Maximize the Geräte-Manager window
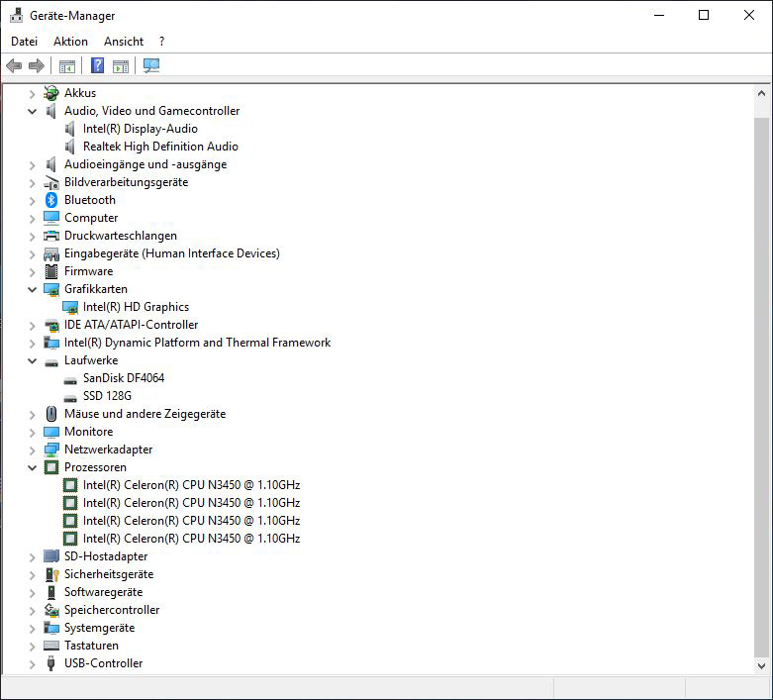Viewport: 773px width, 700px height. [704, 15]
